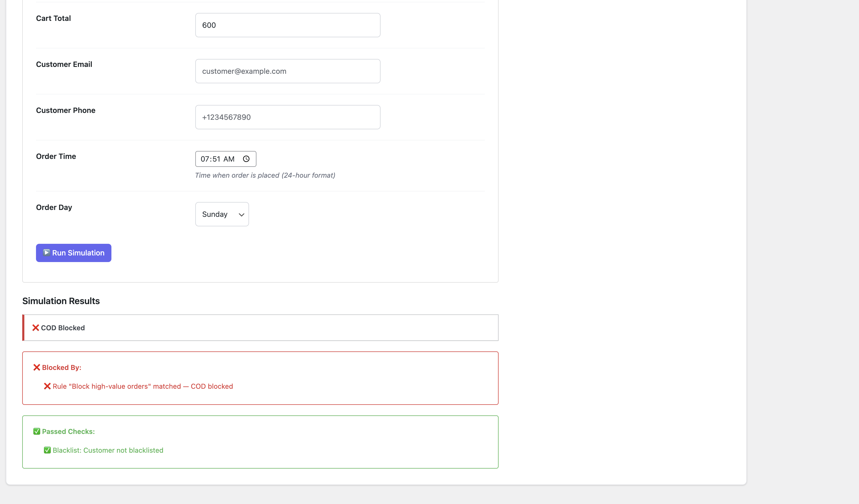The image size is (859, 504).
Task: Click the checkmark beside the Blacklist check
Action: 47,450
